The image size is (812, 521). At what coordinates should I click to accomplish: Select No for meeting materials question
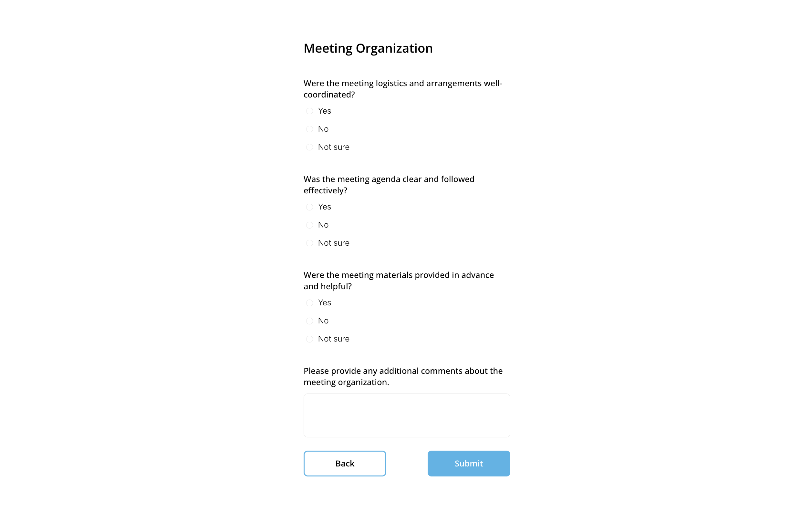coord(309,321)
